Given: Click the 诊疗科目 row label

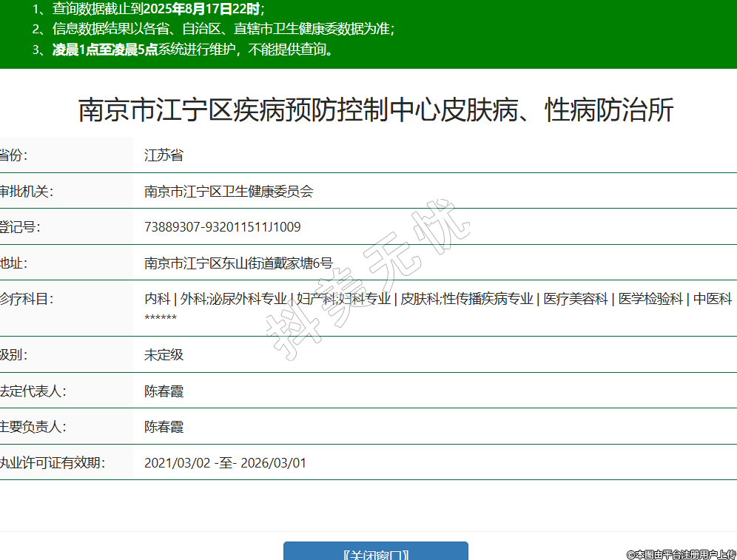Looking at the screenshot, I should 26,299.
